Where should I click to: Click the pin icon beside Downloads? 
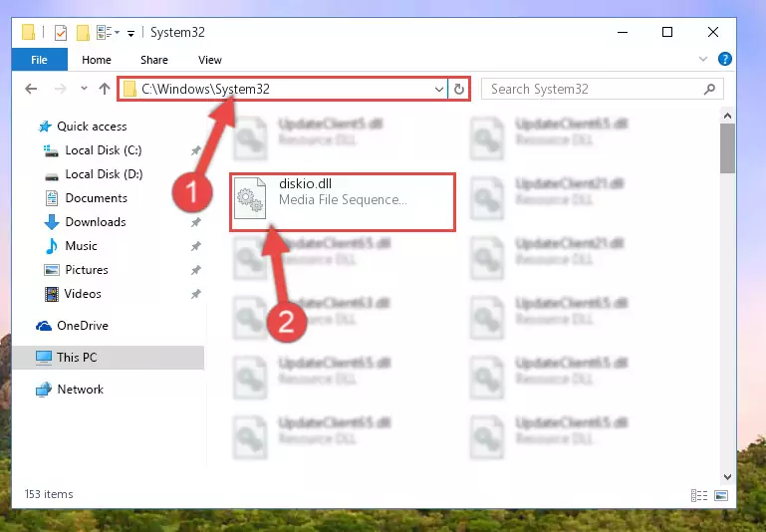point(195,222)
